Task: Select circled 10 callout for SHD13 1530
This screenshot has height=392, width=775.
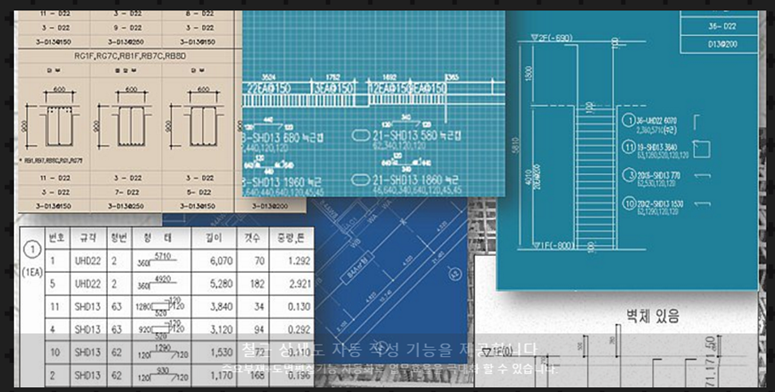Action: (x=629, y=203)
